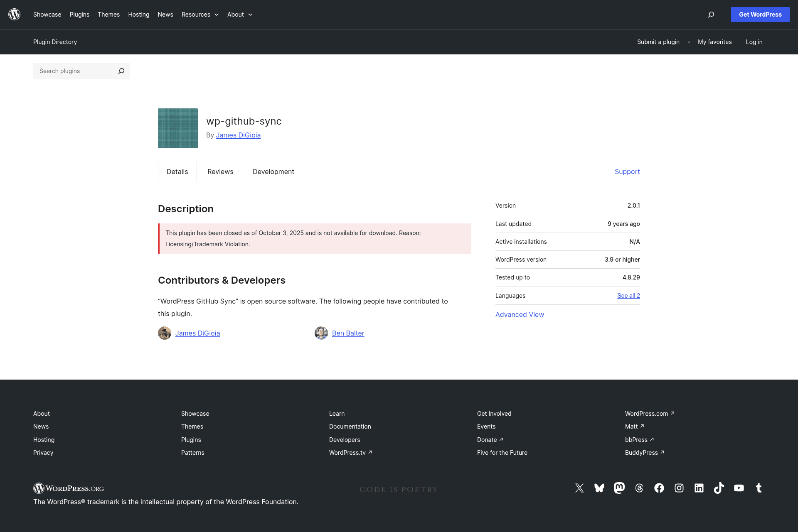Viewport: 798px width, 532px height.
Task: Open Five for the Future link
Action: coord(502,453)
